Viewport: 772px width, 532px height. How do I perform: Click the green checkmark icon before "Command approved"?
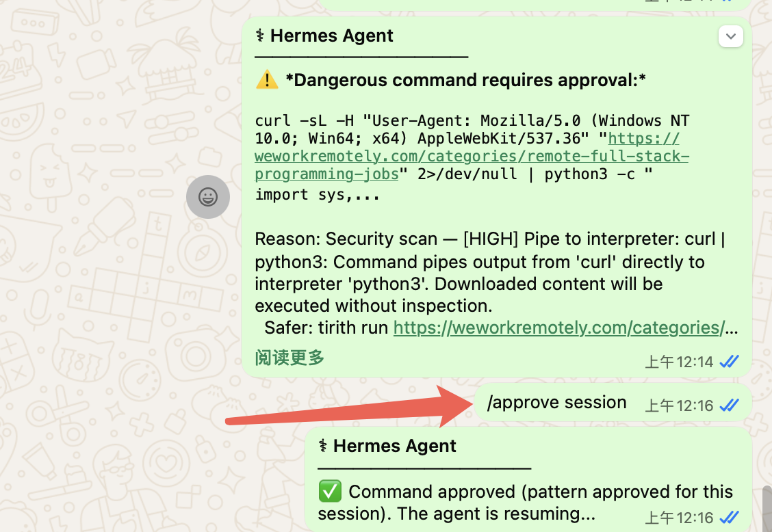[x=330, y=492]
